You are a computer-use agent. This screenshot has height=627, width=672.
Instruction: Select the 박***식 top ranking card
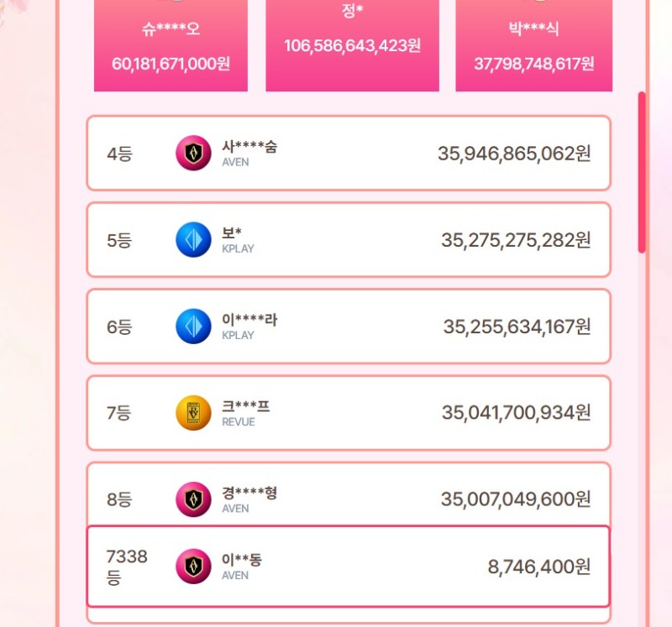(x=533, y=44)
